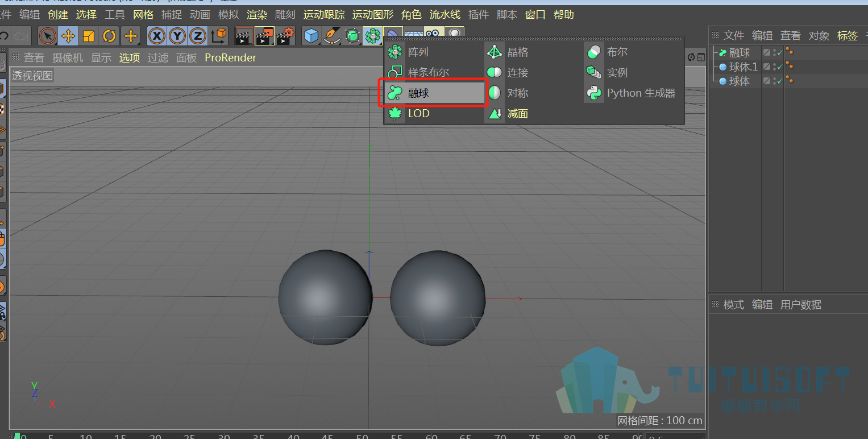
Task: Switch the coordinate system cube icon
Action: tap(218, 36)
